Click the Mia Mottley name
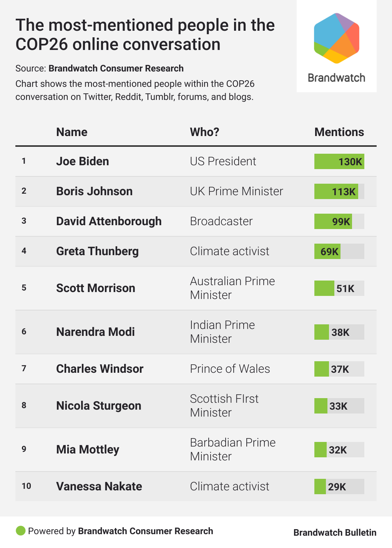Screen dimensions: 392x548 tap(88, 450)
